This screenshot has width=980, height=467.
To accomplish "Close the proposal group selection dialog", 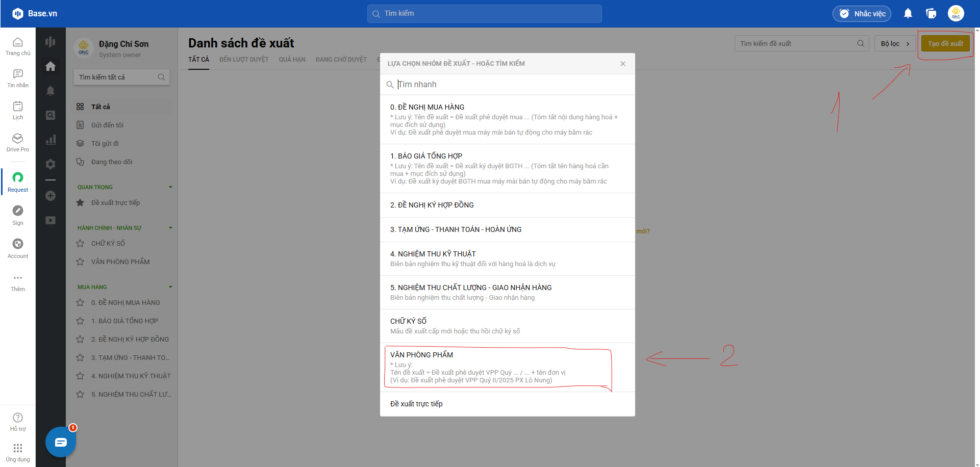I will click(622, 64).
